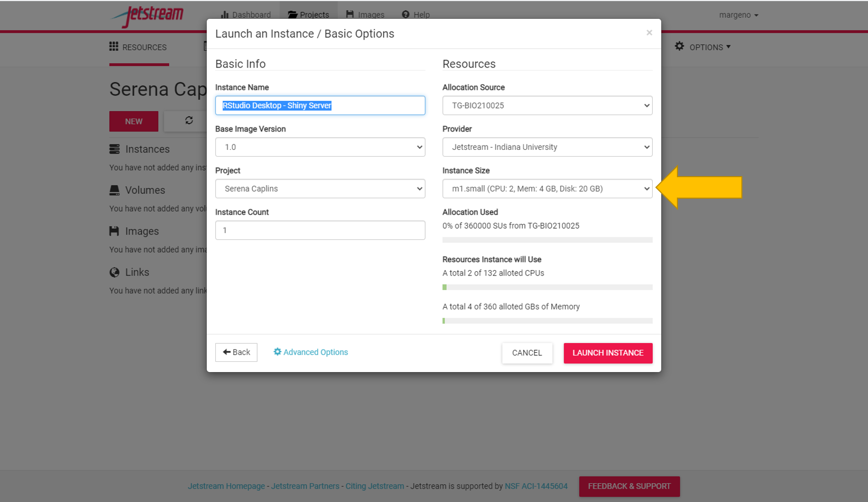Image resolution: width=868 pixels, height=502 pixels.
Task: Click the Instance Name text field
Action: click(320, 105)
